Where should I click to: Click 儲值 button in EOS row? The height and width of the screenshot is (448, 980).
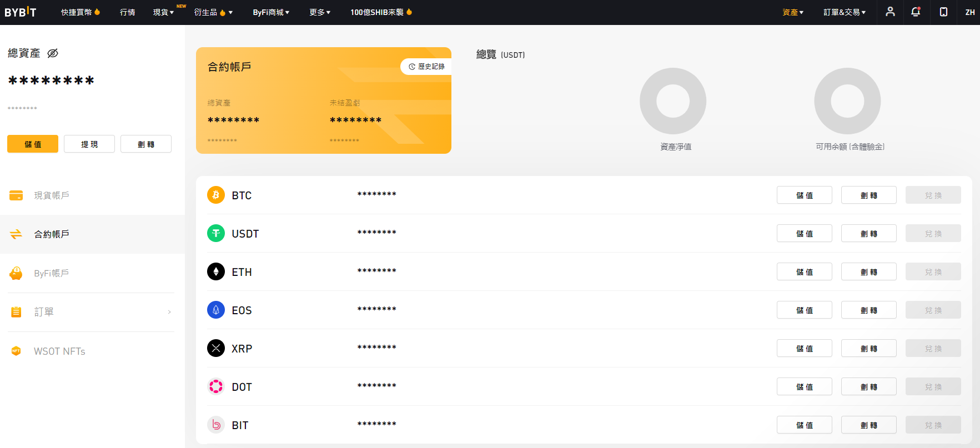[x=805, y=310]
